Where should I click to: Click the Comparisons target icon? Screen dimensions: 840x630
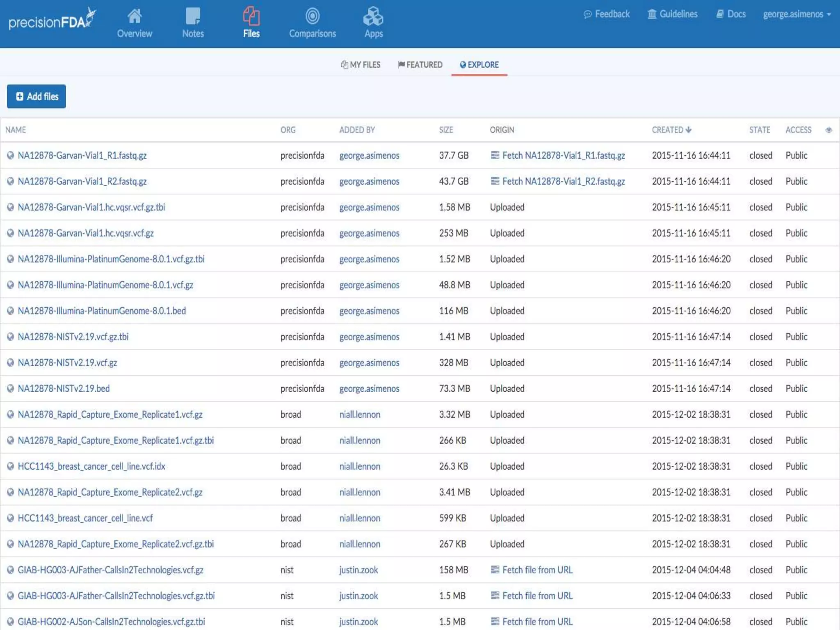pos(312,16)
